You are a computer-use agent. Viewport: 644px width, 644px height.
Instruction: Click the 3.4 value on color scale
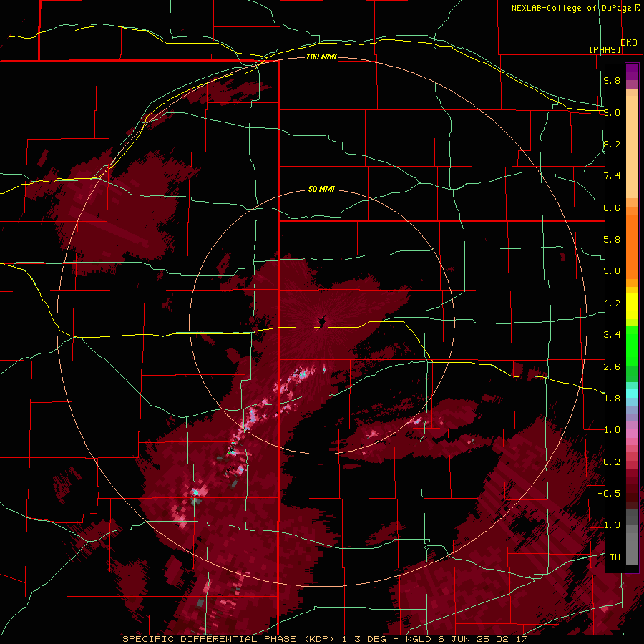(612, 335)
